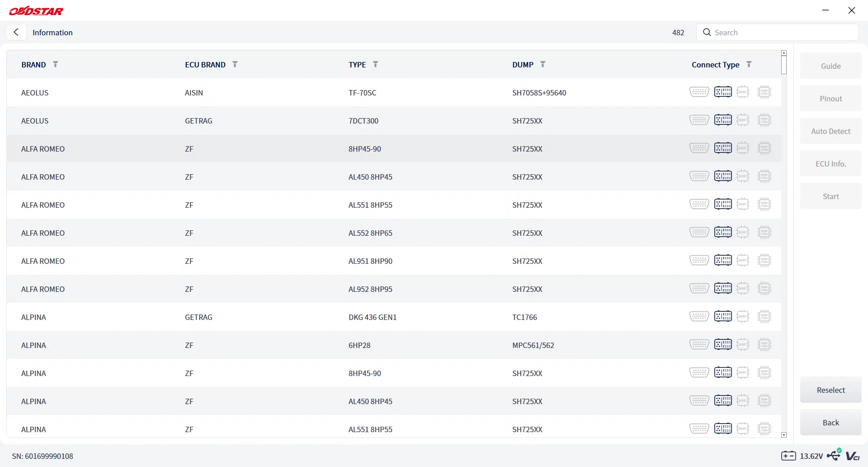Select the bench connector icon for ALFA ROMEO AL450 8HP45
868x467 pixels.
723,176
